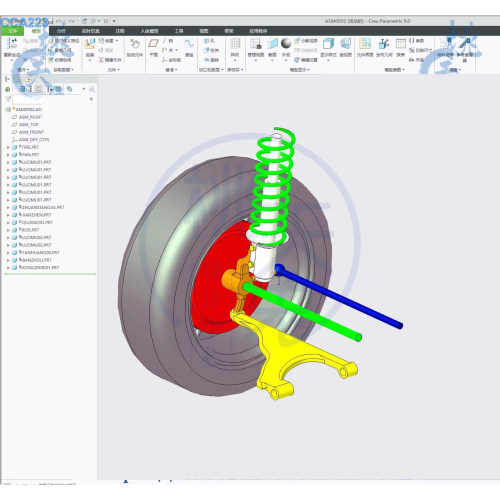This screenshot has height=500, width=500.
Task: Select ASM_TOP datum plane in tree
Action: [x=25, y=125]
